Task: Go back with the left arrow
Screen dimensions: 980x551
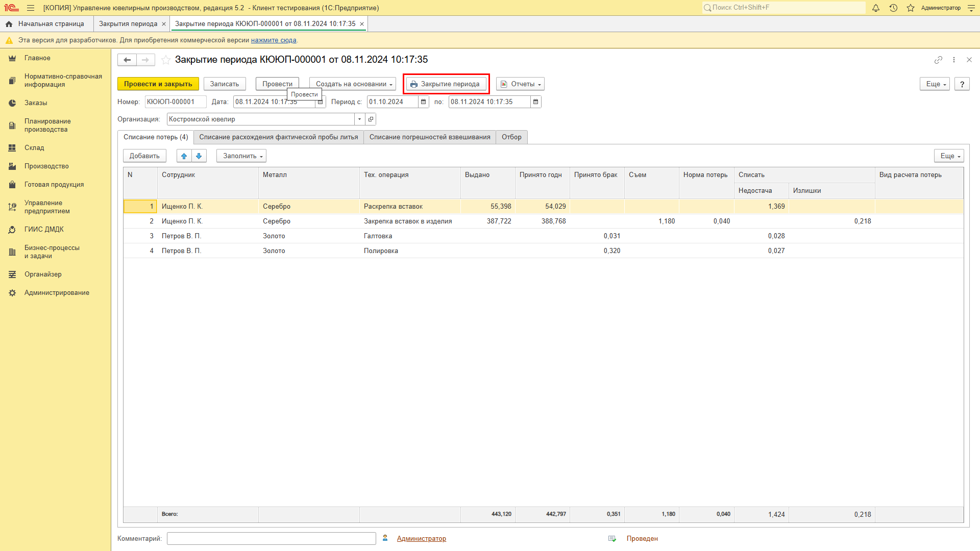Action: click(x=127, y=60)
